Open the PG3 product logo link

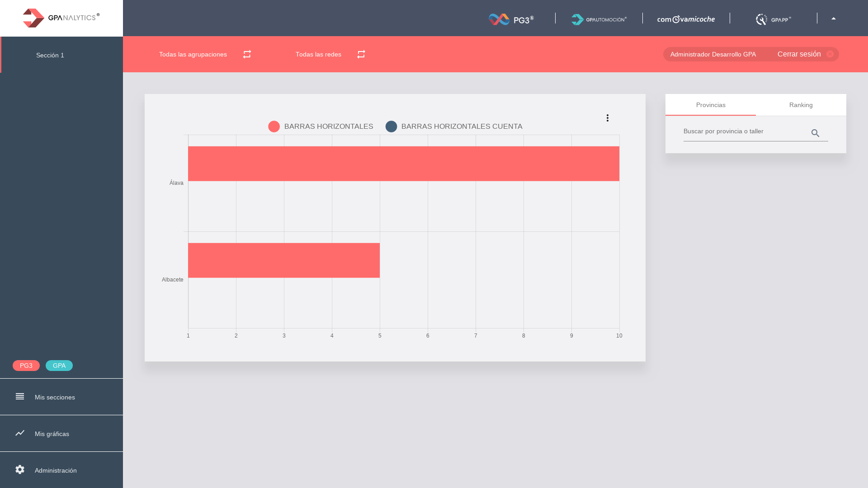pyautogui.click(x=511, y=19)
